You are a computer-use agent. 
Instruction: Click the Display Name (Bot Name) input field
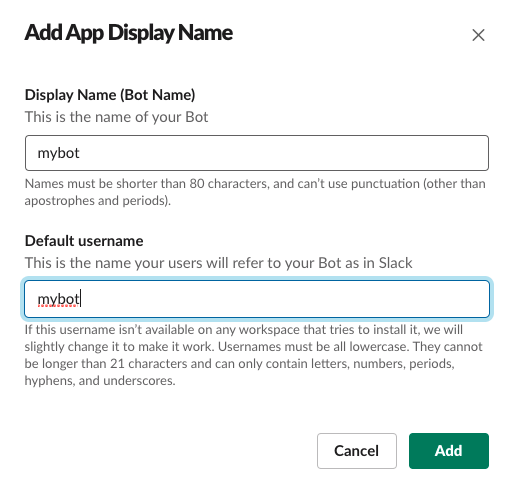point(257,153)
